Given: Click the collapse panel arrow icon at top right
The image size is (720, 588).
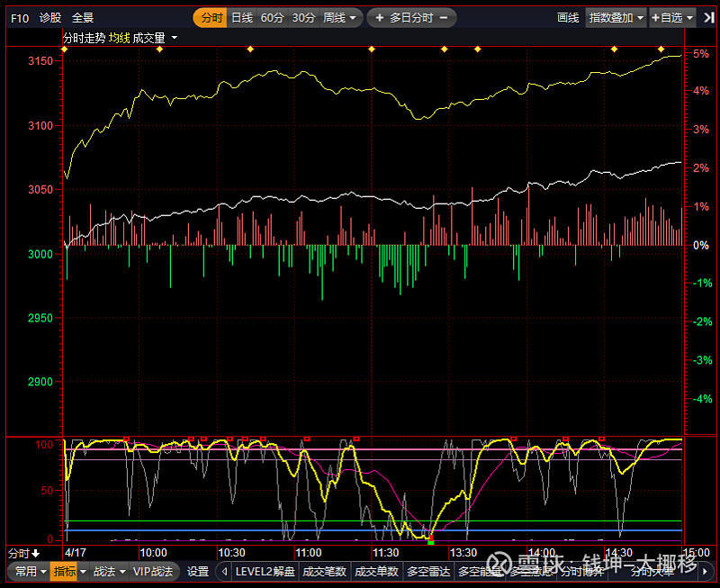Looking at the screenshot, I should [x=709, y=17].
